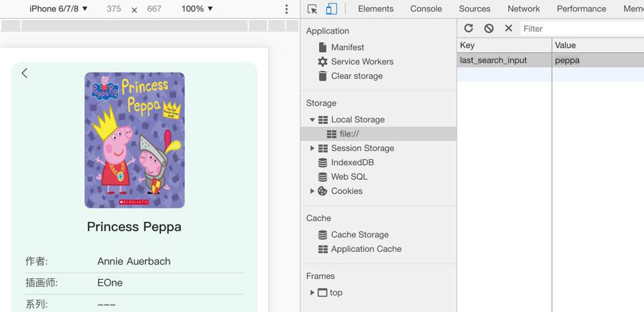The height and width of the screenshot is (312, 644).
Task: Select IndexedDB under Storage
Action: (352, 162)
